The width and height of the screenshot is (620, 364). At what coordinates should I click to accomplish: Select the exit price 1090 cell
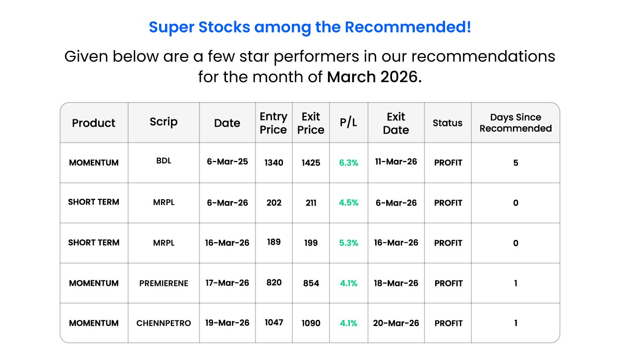pos(311,323)
